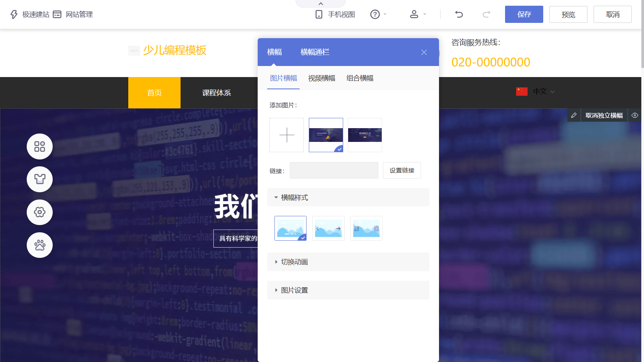
Task: Open the help question mark icon
Action: point(375,14)
